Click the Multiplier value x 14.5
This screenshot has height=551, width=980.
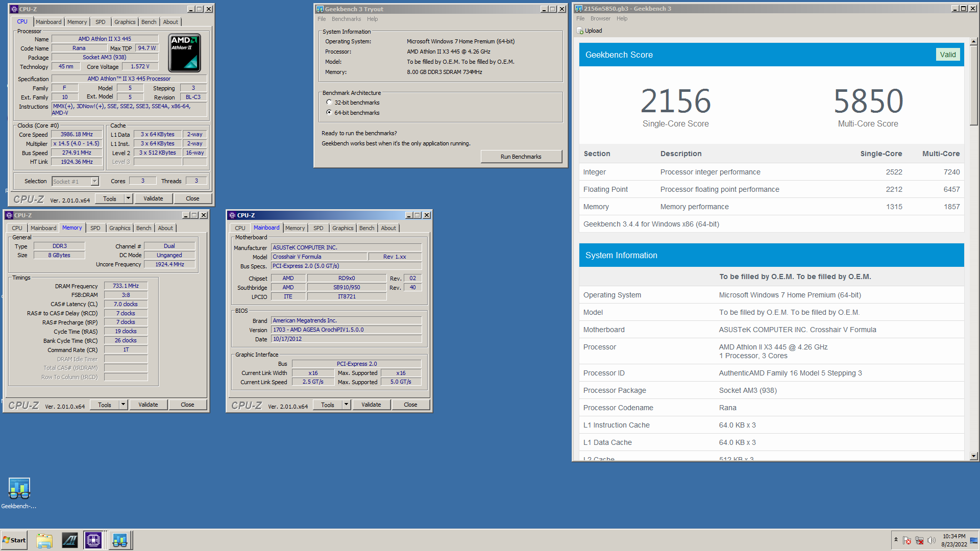[x=77, y=143]
